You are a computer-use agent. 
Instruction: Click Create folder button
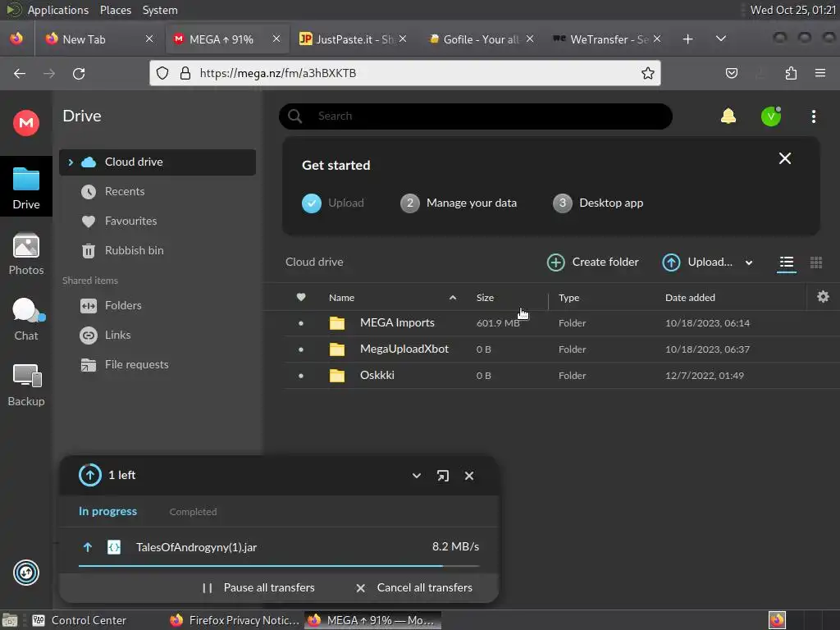click(592, 262)
